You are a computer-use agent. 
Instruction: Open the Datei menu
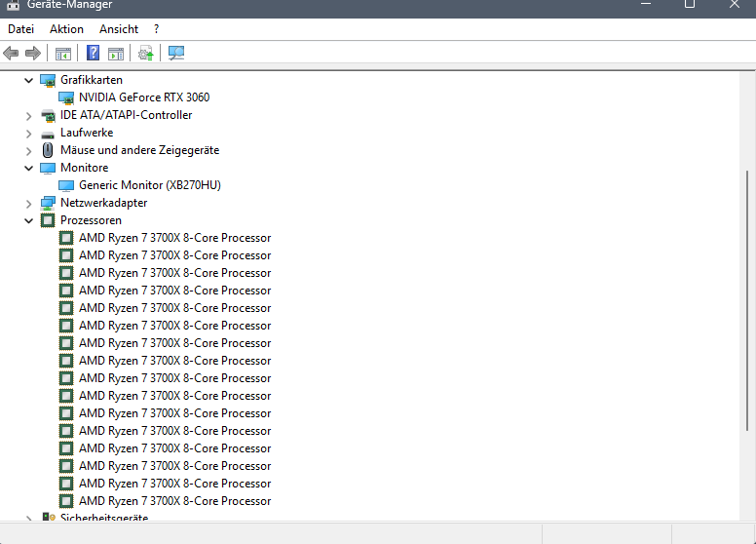click(x=21, y=29)
